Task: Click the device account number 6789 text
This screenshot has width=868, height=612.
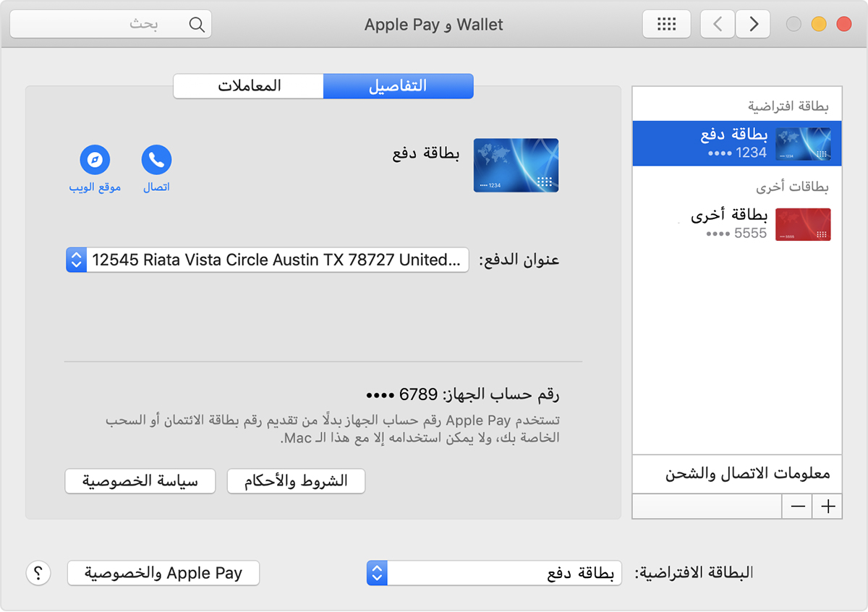Action: tap(463, 395)
